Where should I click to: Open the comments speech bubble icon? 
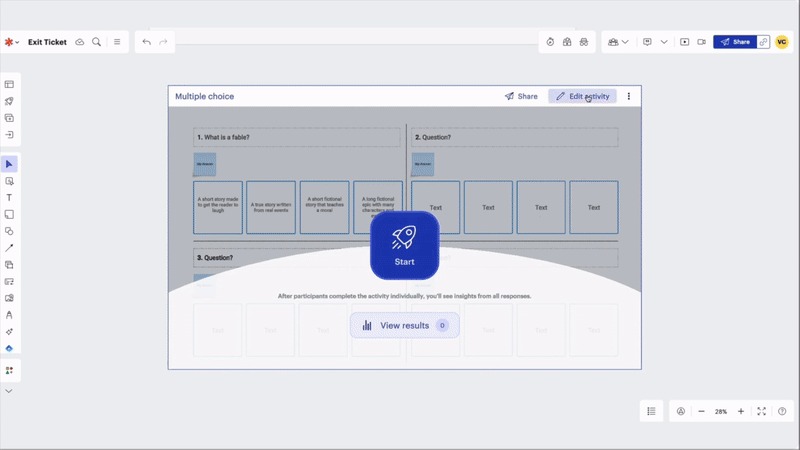647,42
